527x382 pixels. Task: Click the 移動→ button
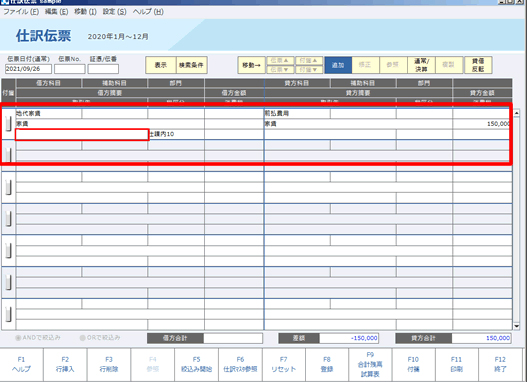[x=252, y=65]
